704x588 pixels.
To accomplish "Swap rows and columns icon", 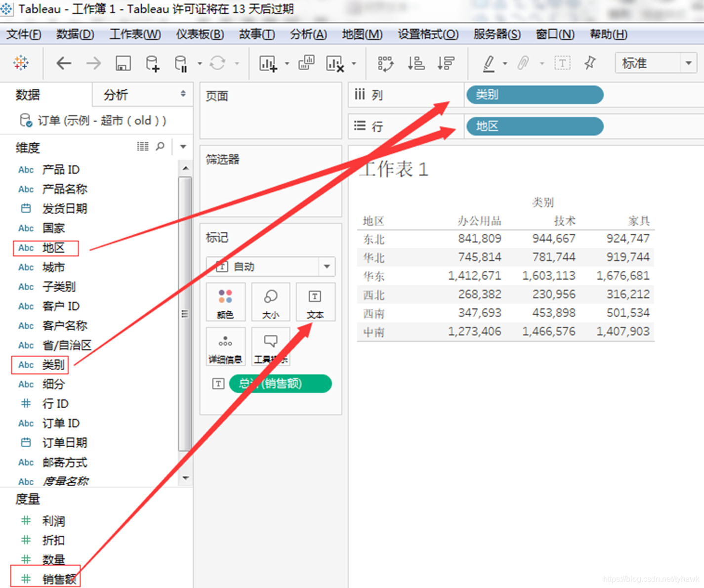I will point(385,63).
